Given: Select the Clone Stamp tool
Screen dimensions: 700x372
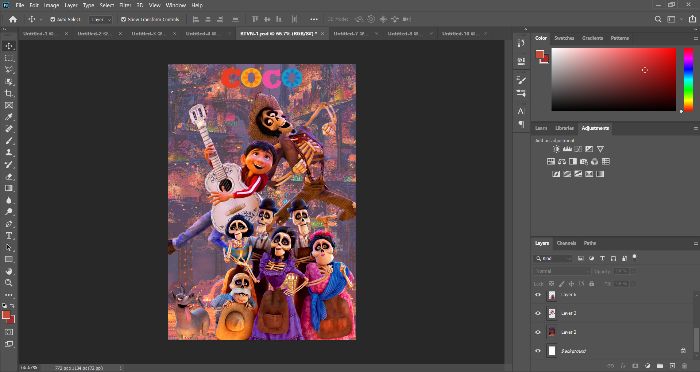Looking at the screenshot, I should (x=8, y=152).
